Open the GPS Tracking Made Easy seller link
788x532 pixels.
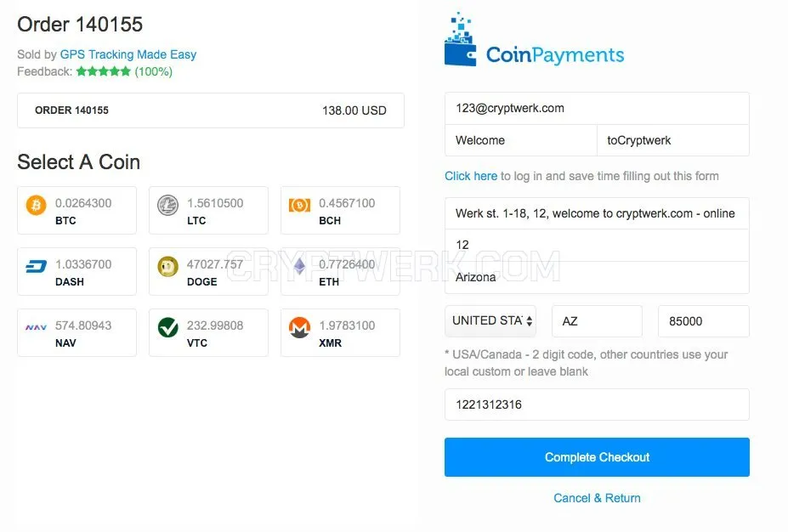(x=128, y=54)
